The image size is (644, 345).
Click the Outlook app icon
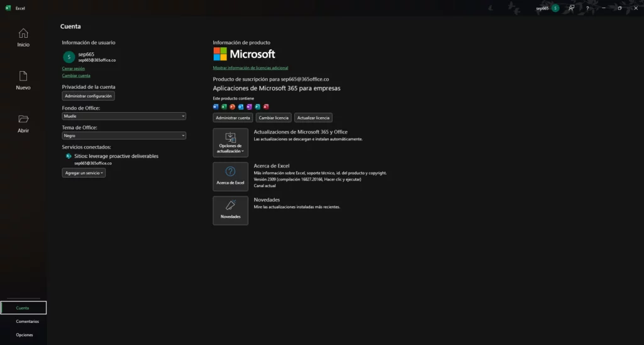(x=241, y=106)
